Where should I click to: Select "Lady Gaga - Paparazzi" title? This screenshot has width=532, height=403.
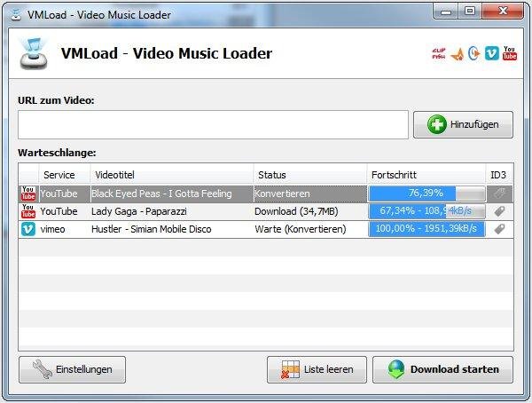[139, 211]
